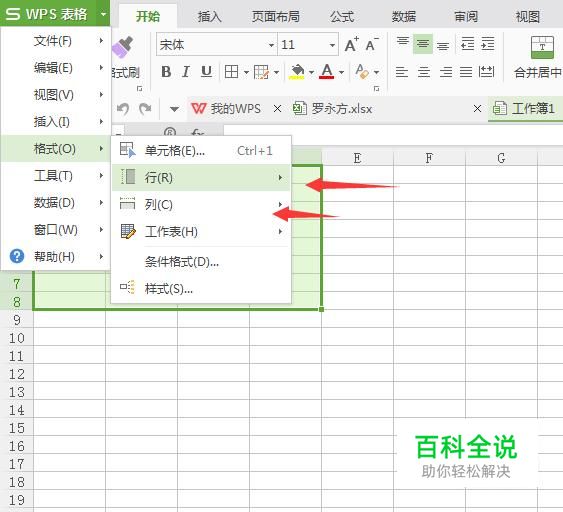Choose 样式(S)... option

coord(201,289)
